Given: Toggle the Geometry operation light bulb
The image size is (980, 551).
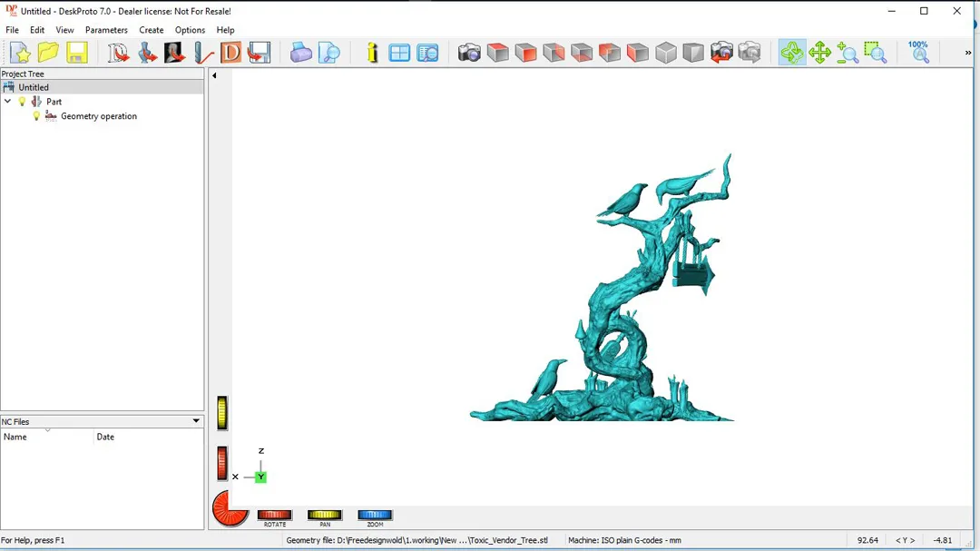Looking at the screenshot, I should pos(36,116).
